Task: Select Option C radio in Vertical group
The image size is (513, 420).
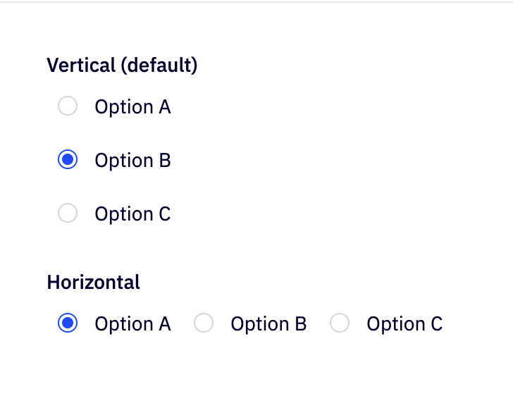Action: [67, 214]
